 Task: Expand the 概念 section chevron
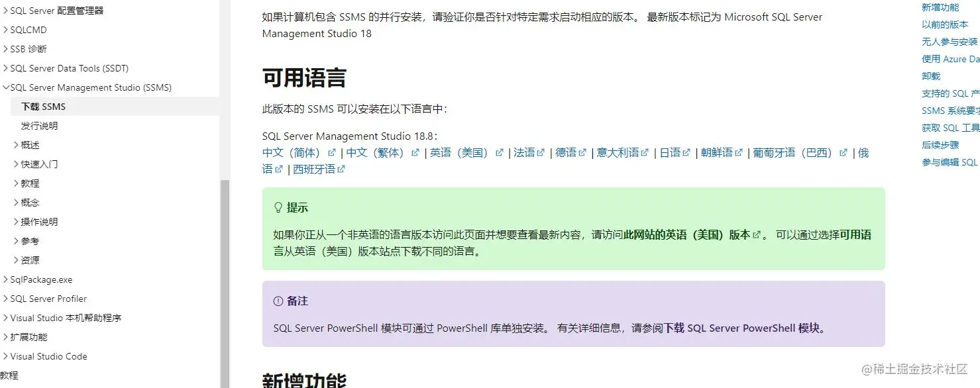pos(16,203)
